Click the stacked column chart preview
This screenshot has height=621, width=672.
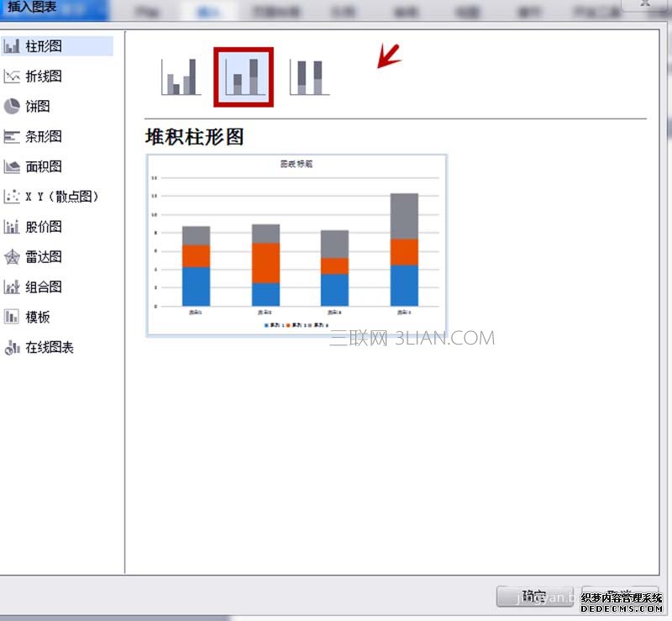pyautogui.click(x=297, y=245)
